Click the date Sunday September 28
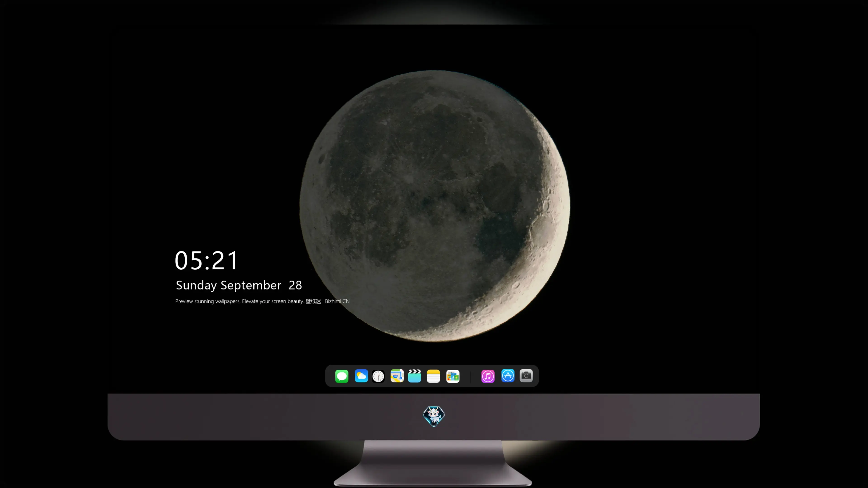Viewport: 868px width, 488px height. point(239,286)
